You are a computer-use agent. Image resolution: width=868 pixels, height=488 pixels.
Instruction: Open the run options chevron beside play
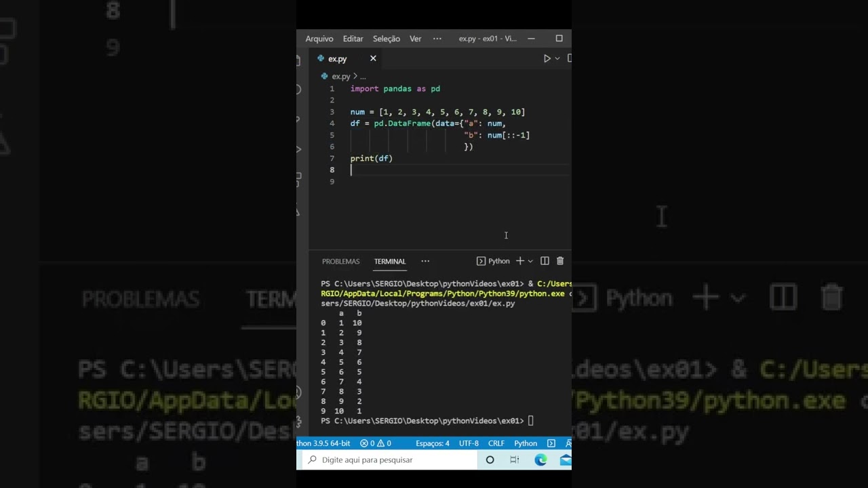(x=557, y=58)
